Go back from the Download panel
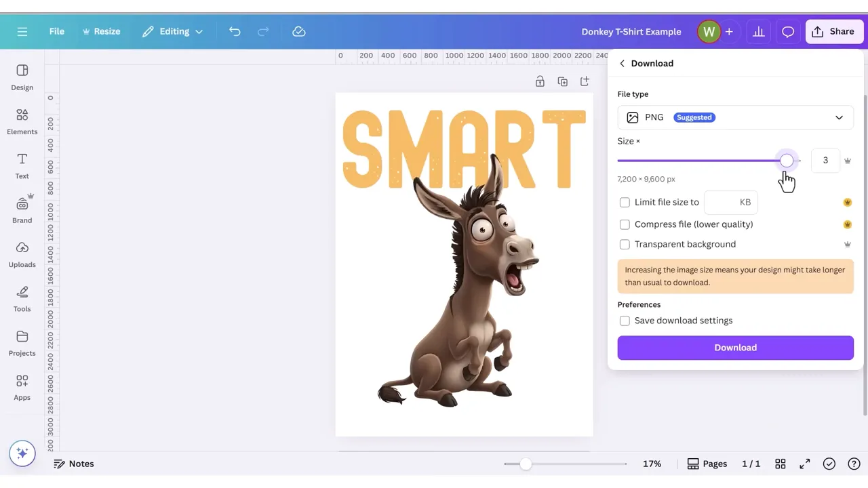The width and height of the screenshot is (868, 488). coord(622,63)
